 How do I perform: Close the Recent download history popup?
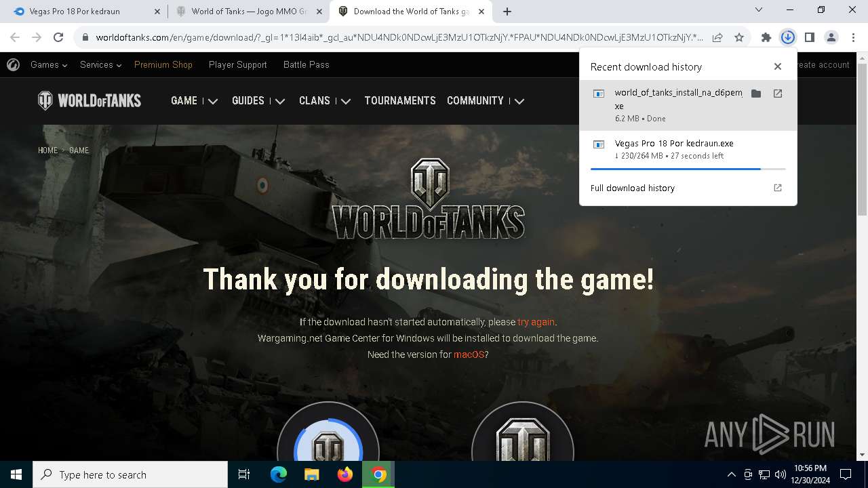pyautogui.click(x=778, y=66)
